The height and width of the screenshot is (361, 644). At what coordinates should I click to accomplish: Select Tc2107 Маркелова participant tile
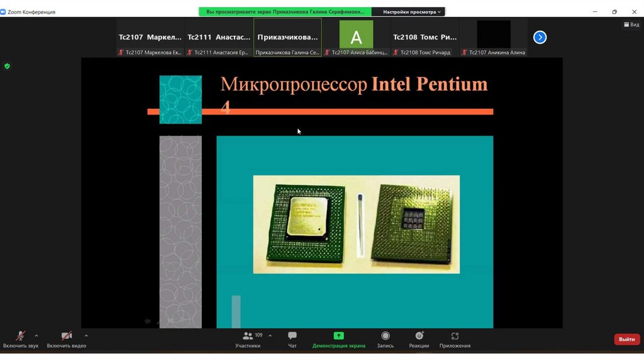tap(150, 37)
